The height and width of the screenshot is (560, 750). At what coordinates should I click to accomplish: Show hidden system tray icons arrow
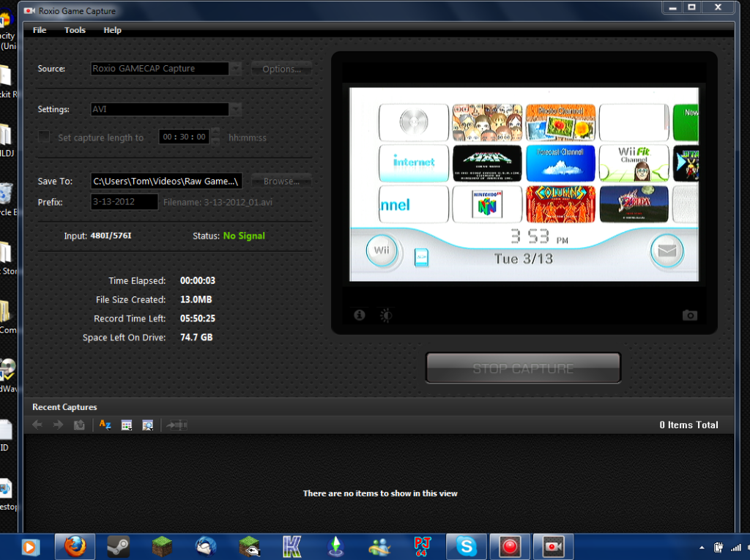click(x=702, y=548)
